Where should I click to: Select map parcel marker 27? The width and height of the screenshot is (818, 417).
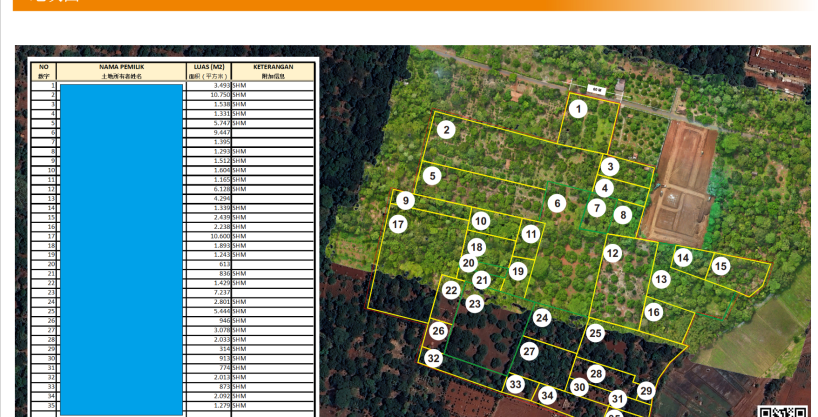coord(529,351)
